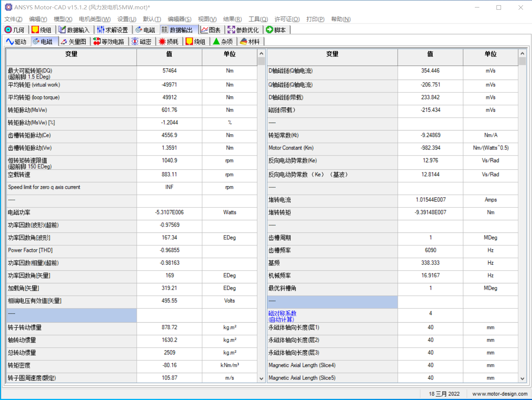Open the 图表 graphs tab icon
The image size is (532, 400).
coord(204,30)
